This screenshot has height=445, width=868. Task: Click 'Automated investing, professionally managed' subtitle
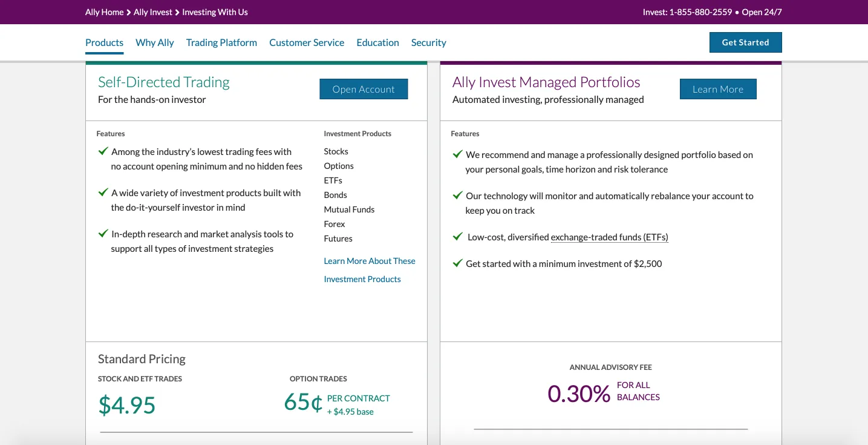[x=548, y=99]
